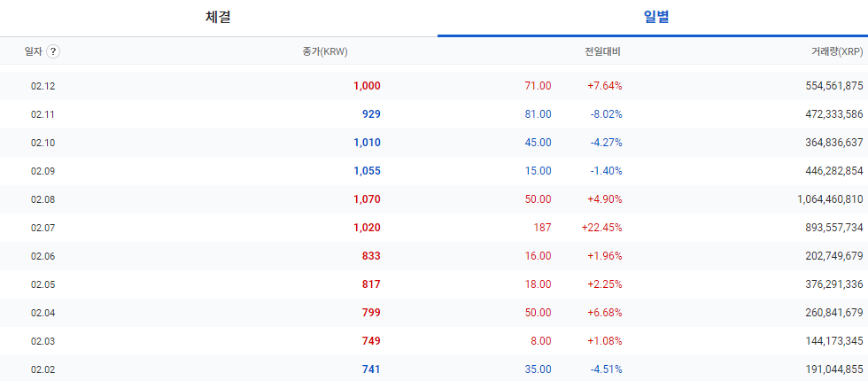Click the closing price 1,020

(x=367, y=227)
